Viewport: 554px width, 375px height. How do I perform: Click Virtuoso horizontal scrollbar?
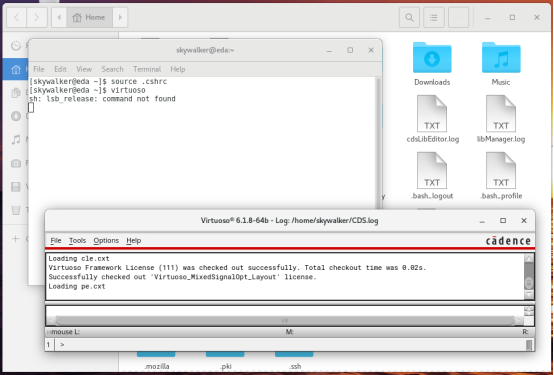[284, 321]
